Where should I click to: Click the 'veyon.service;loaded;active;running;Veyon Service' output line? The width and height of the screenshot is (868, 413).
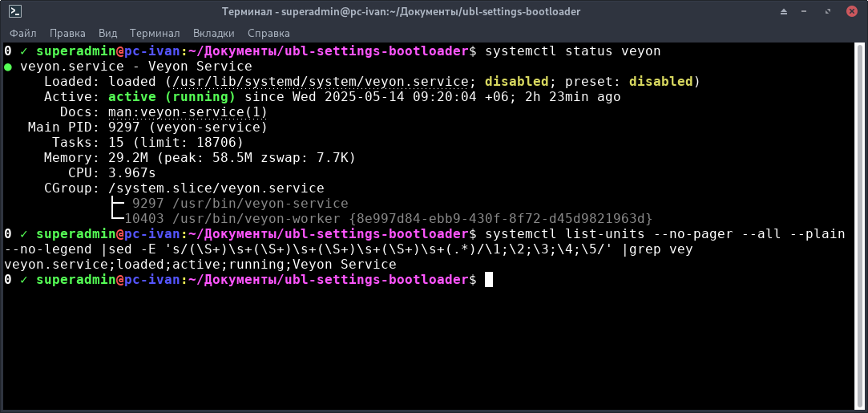[200, 264]
